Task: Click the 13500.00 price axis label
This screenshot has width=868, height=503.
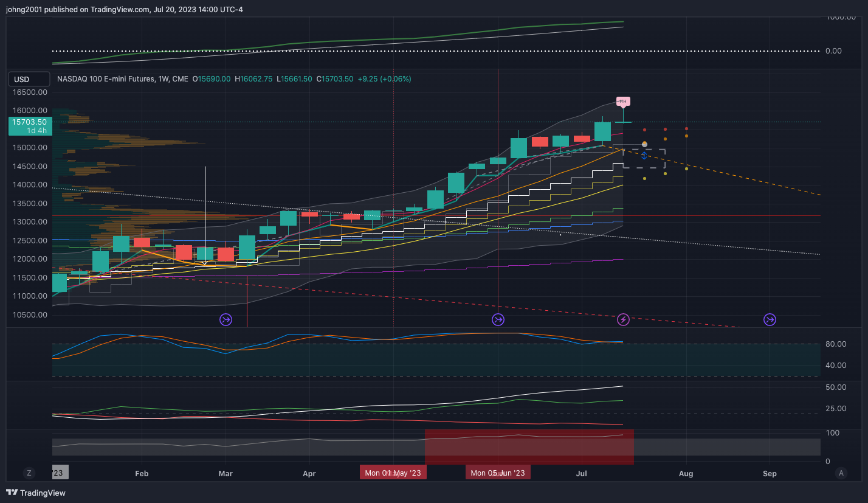Action: click(x=31, y=204)
